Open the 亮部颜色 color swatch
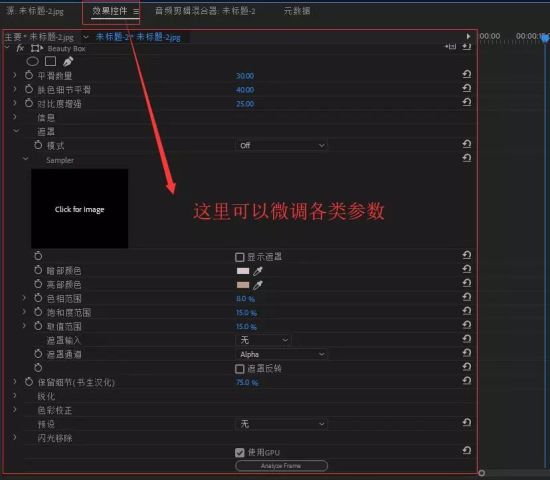The height and width of the screenshot is (480, 550). (243, 285)
